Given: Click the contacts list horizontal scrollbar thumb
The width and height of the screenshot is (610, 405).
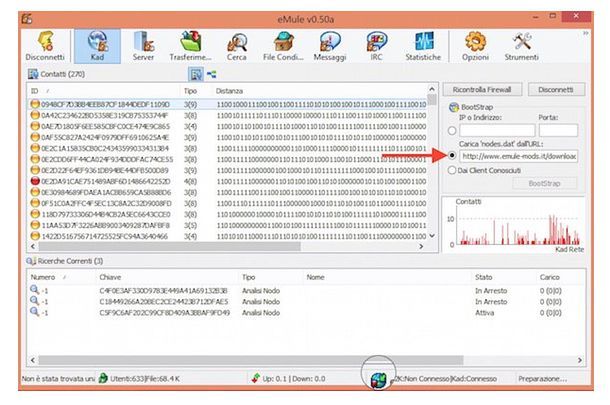Looking at the screenshot, I should [170, 246].
